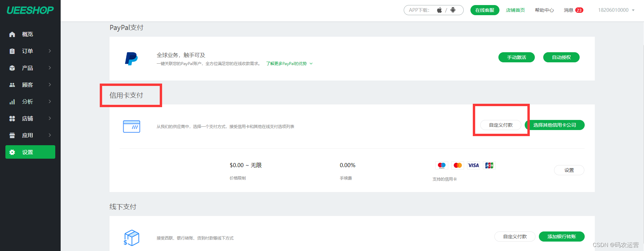644x251 pixels.
Task: Click the 应用 store icon
Action: tap(12, 135)
